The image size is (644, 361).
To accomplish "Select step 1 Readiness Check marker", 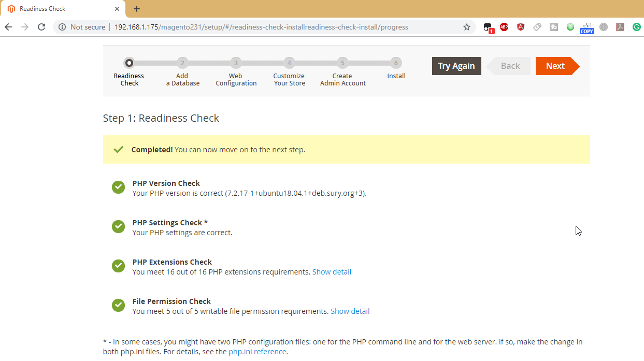I will 129,63.
